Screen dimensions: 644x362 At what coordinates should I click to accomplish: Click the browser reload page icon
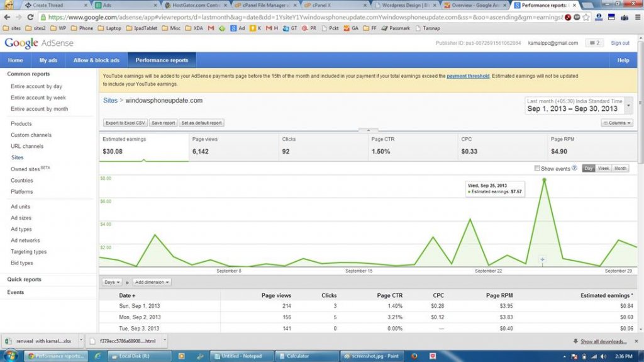click(x=30, y=17)
